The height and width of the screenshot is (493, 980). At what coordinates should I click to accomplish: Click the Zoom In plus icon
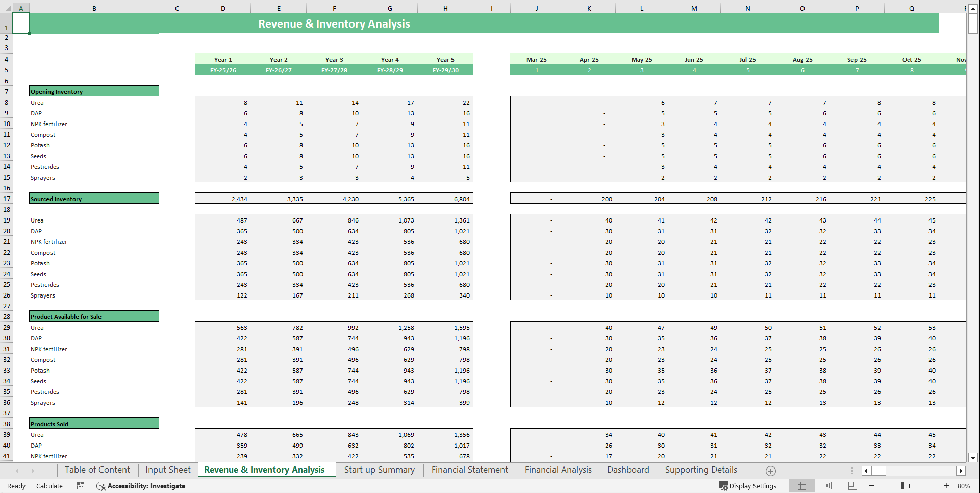pos(947,486)
